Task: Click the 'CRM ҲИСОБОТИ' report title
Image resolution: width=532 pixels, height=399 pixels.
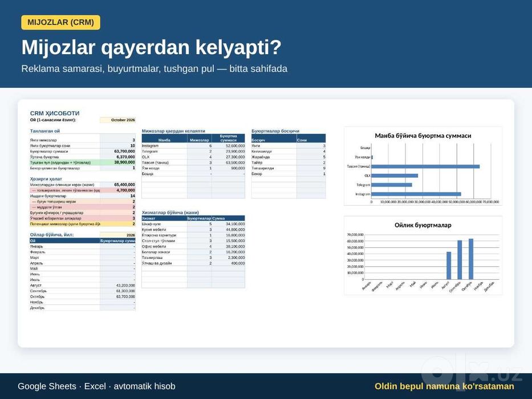Action: [x=55, y=113]
